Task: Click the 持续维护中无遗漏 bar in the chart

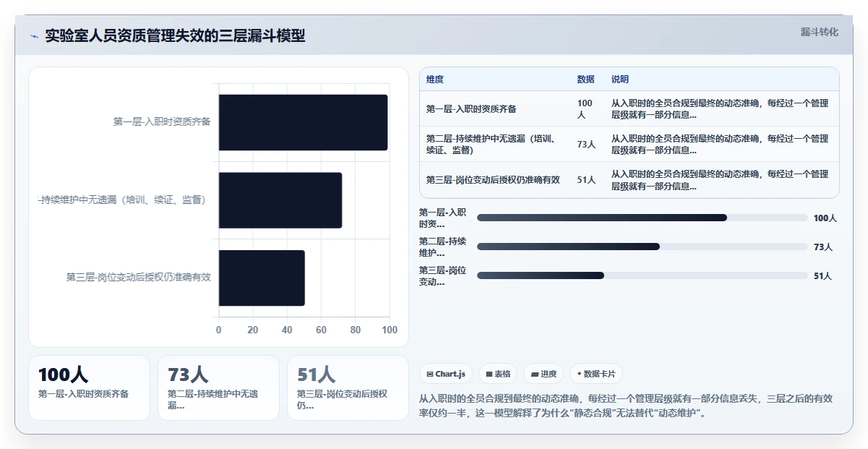Action: click(x=280, y=200)
